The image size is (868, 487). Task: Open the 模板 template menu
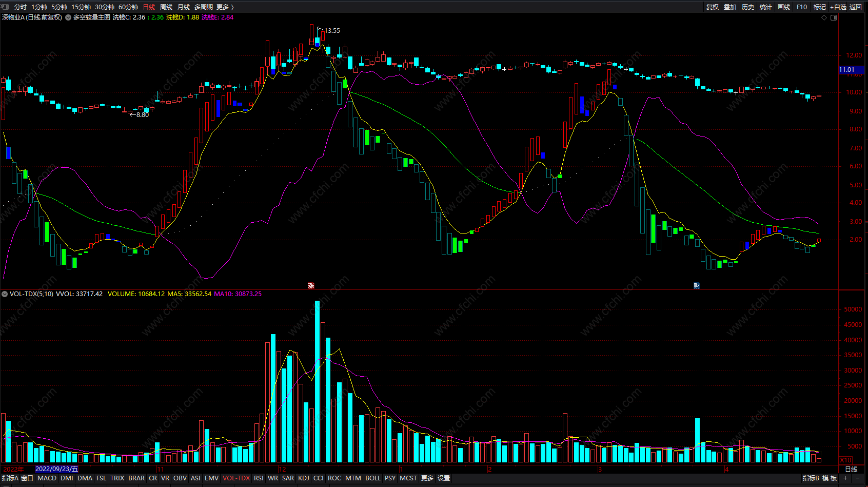830,478
